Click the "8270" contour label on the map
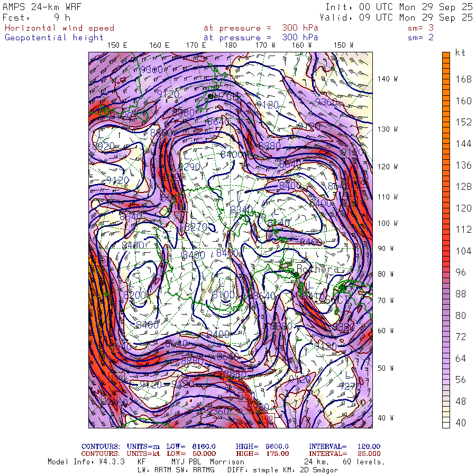Viewport: 476px width, 476px height. pyautogui.click(x=196, y=227)
